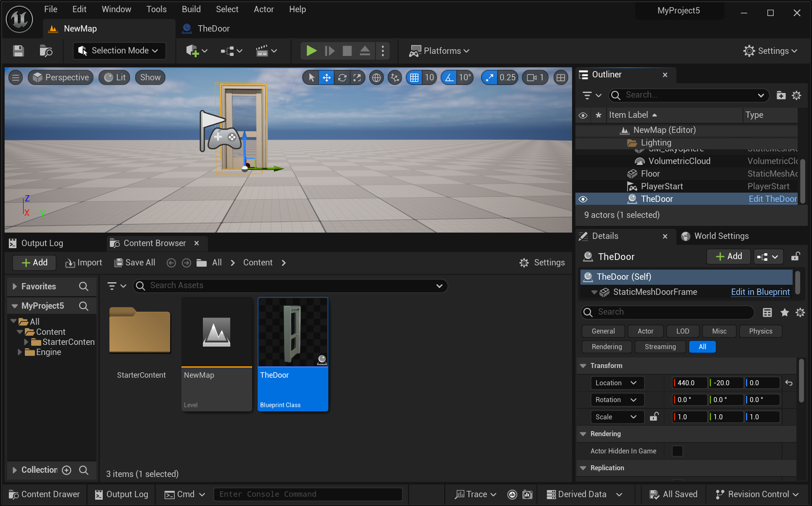This screenshot has height=506, width=812.
Task: Open the File menu
Action: click(51, 9)
